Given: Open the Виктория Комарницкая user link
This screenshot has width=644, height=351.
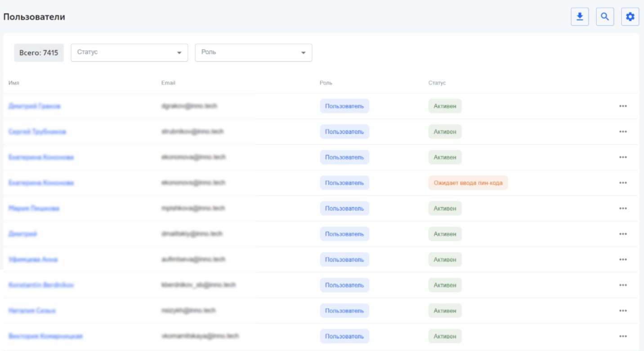Looking at the screenshot, I should (45, 336).
